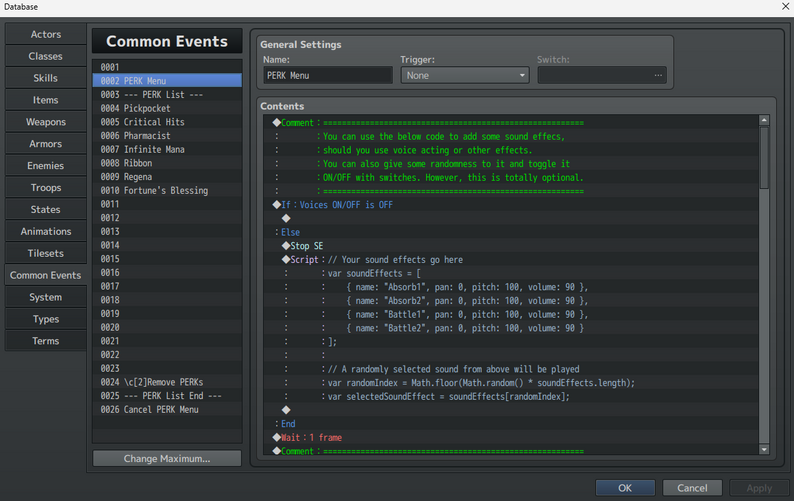Click the Contents scrollbar down arrow

(x=764, y=449)
